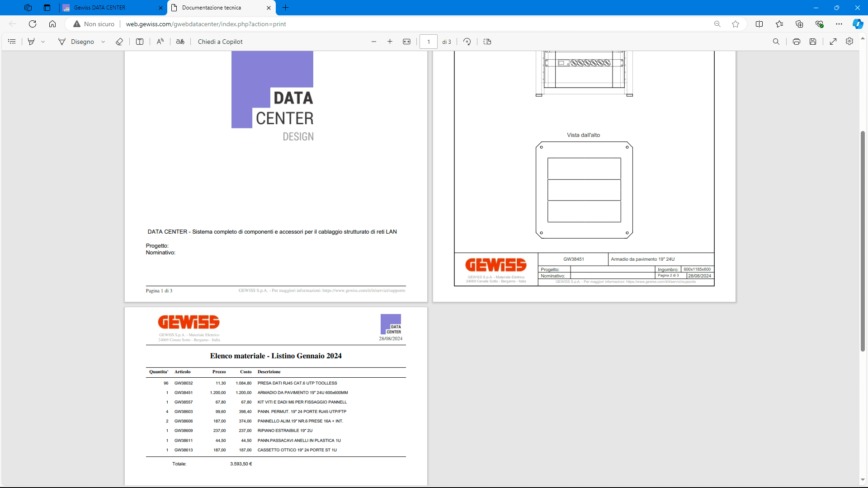
Task: Rotate the PDF page
Action: 467,42
